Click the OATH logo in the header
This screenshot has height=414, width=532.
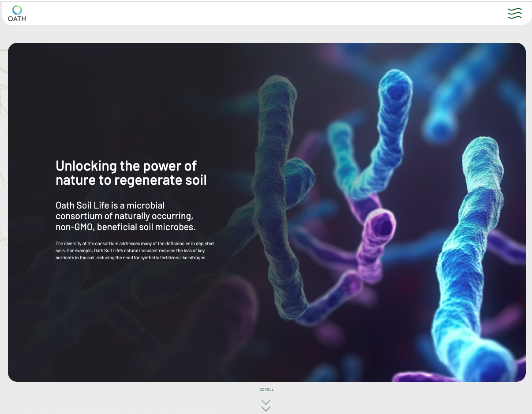coord(17,13)
